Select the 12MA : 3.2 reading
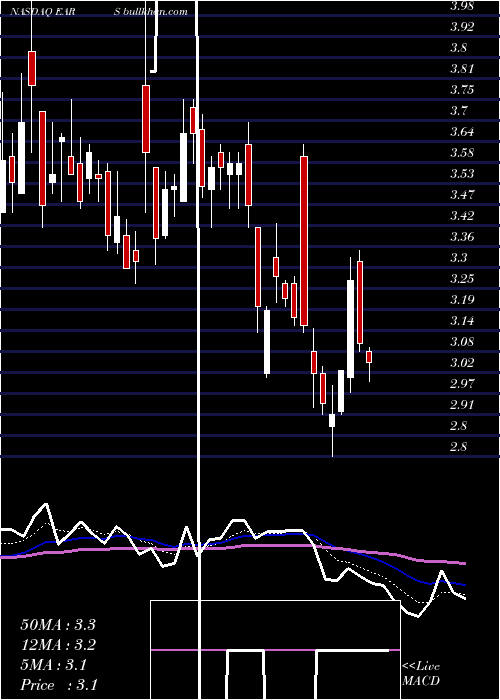This screenshot has height=700, width=500. point(58,645)
